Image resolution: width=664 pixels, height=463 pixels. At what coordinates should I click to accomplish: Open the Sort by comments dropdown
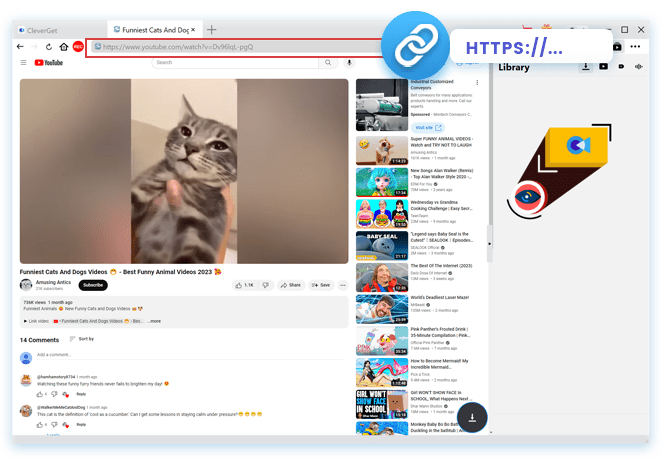pyautogui.click(x=82, y=339)
